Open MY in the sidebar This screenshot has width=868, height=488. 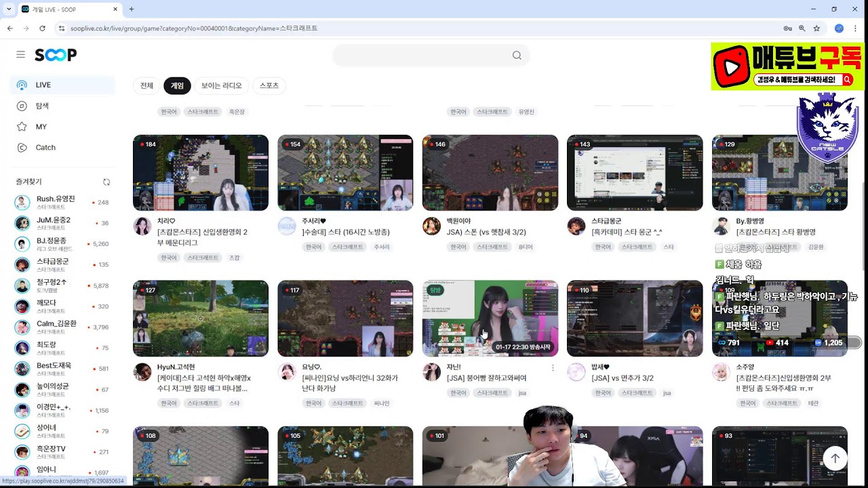coord(62,127)
